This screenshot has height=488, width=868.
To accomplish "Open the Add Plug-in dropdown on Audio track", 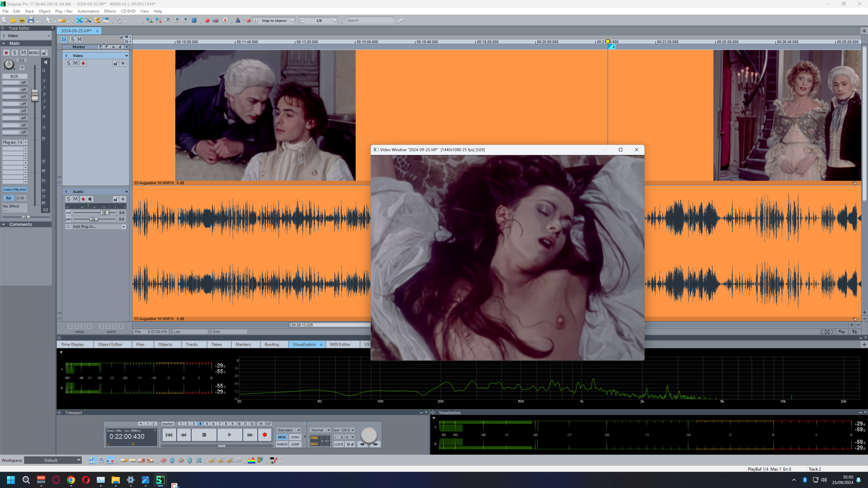I will 123,227.
